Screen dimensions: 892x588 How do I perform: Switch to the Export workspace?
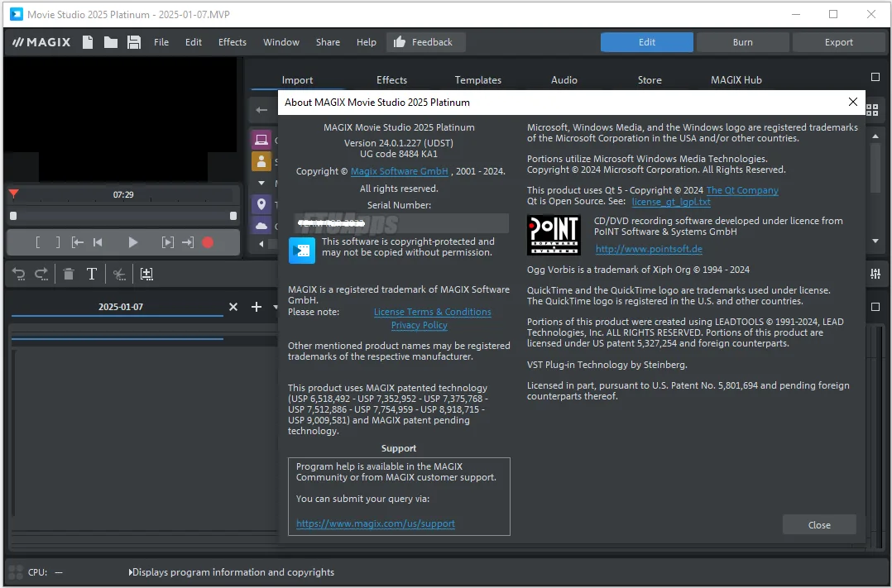click(x=838, y=42)
